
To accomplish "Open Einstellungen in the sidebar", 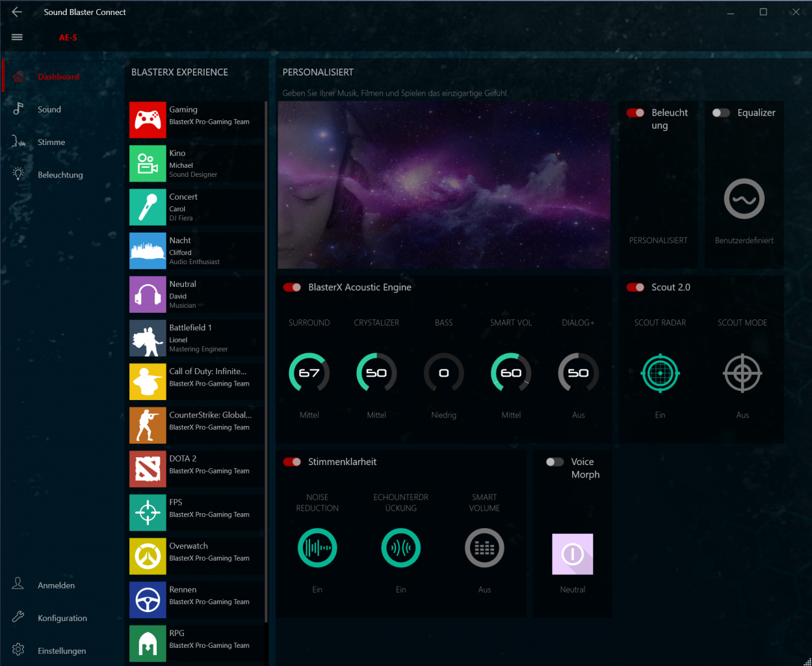I will click(x=62, y=650).
